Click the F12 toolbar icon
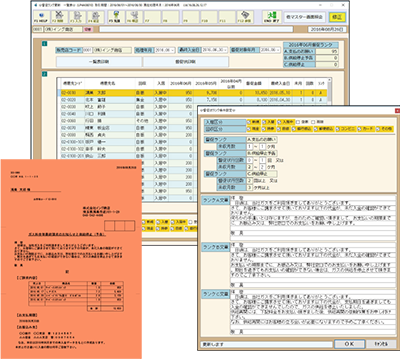This screenshot has width=400, height=360. click(x=245, y=17)
